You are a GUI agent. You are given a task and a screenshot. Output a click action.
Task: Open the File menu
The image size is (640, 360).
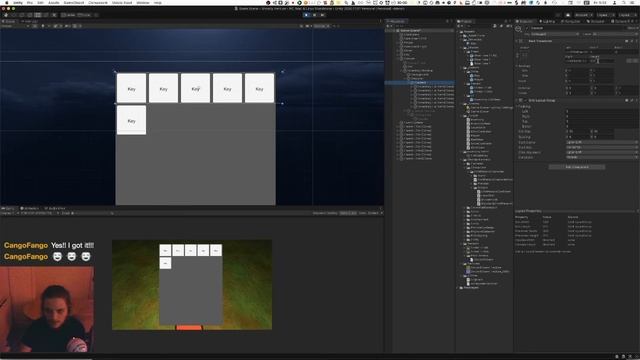tap(30, 2)
